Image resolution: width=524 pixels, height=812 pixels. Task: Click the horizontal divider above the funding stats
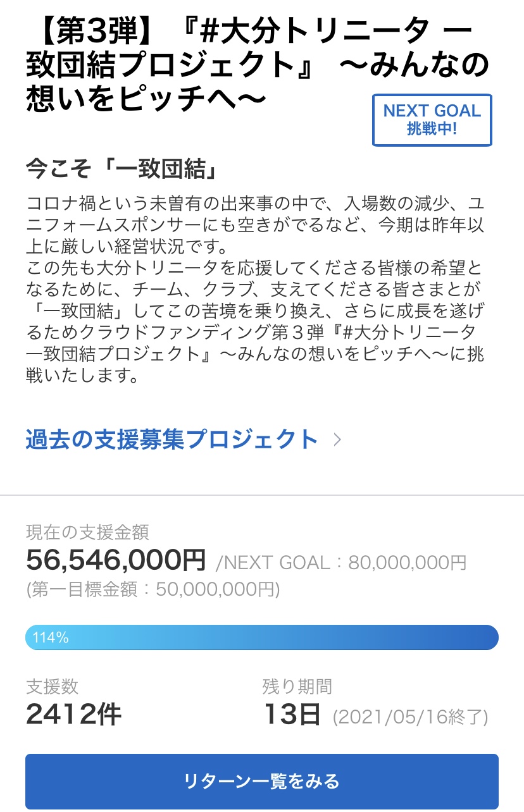click(262, 495)
